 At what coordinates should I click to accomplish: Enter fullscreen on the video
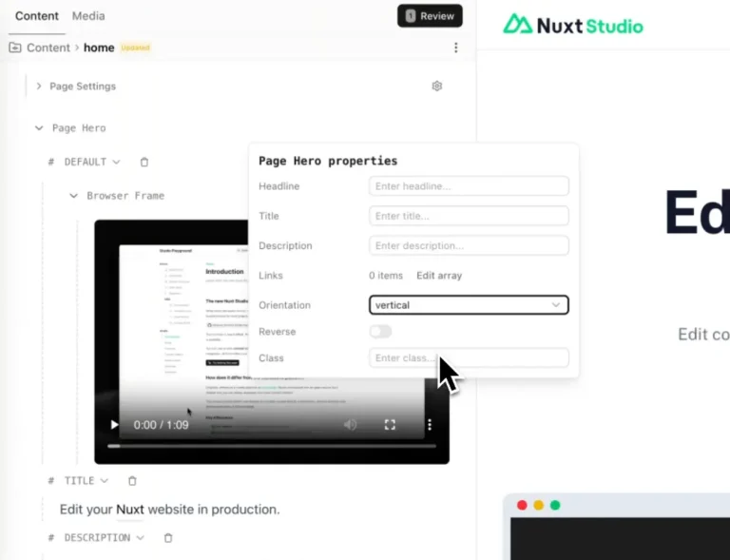point(390,425)
